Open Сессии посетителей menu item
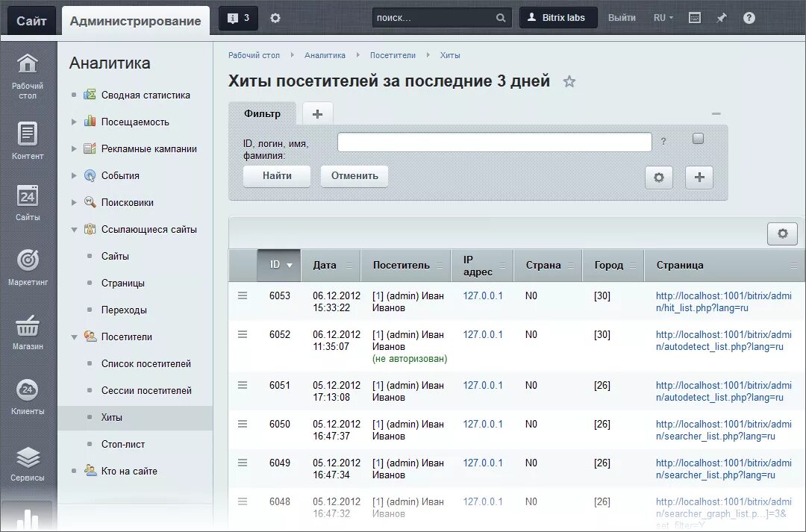 point(146,391)
